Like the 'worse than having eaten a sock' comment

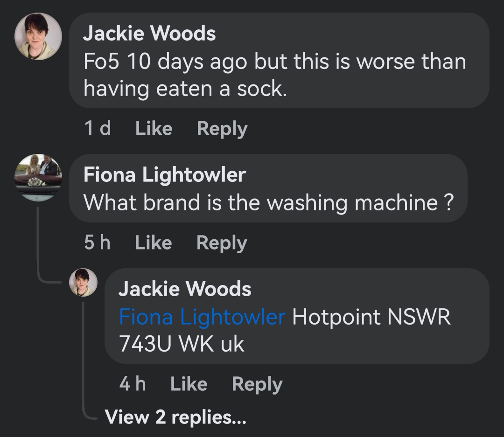pos(154,129)
